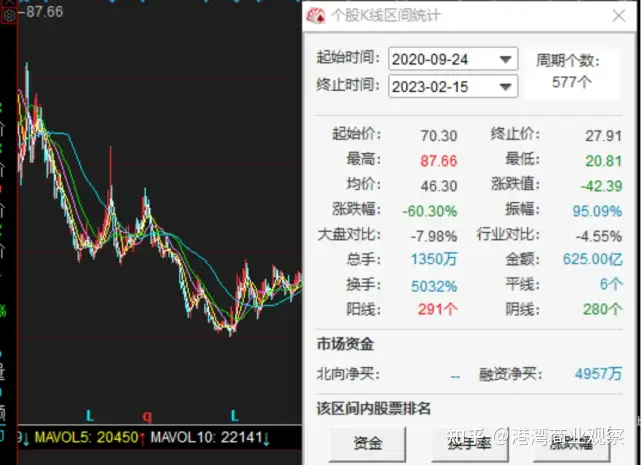Image resolution: width=641 pixels, height=465 pixels.
Task: Click the 换手 value 5032%
Action: 434,286
